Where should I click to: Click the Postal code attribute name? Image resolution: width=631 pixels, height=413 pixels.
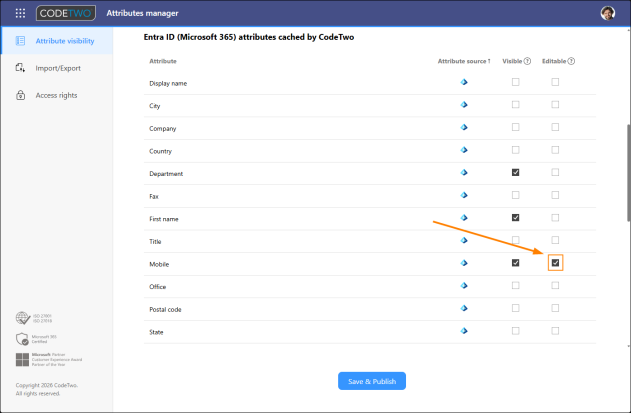[165, 310]
